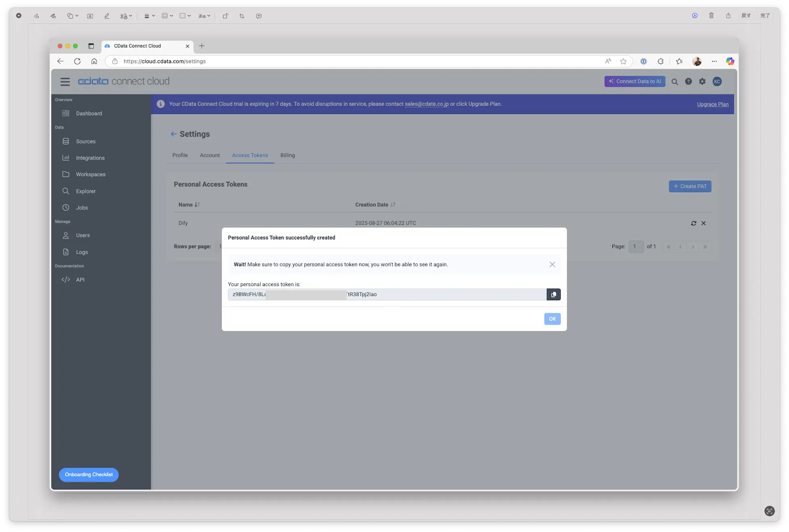This screenshot has width=789, height=532.
Task: Select the crop tool in toolbar
Action: pyautogui.click(x=242, y=16)
